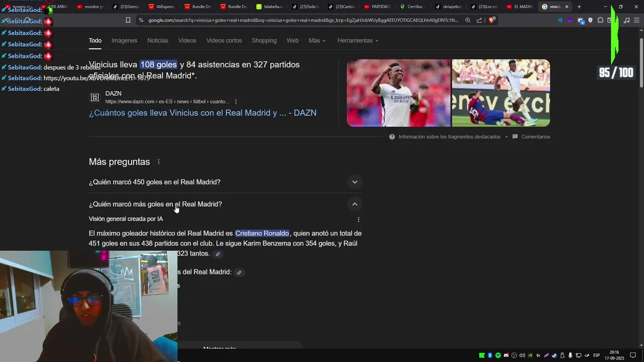The height and width of the screenshot is (362, 644).
Task: Click the system volume speaker icon
Action: [x=522, y=355]
